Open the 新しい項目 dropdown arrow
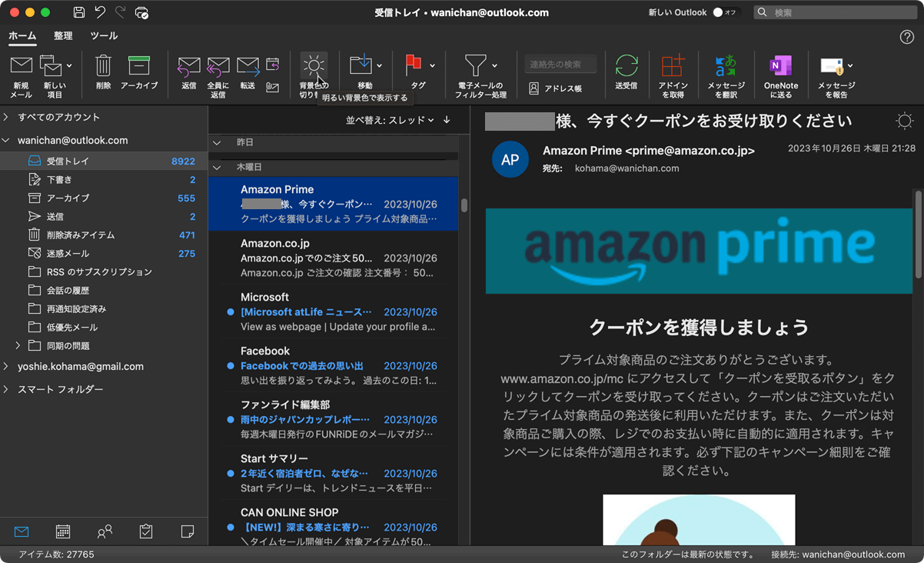 [x=69, y=66]
